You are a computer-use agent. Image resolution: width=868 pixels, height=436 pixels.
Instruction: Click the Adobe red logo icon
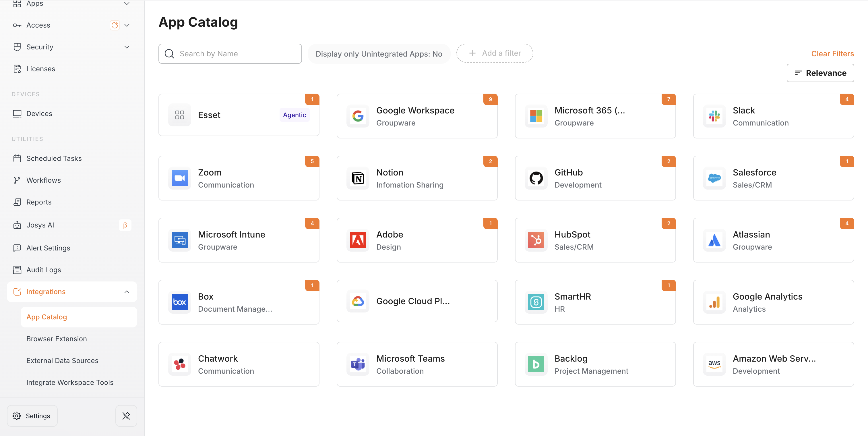click(x=358, y=240)
